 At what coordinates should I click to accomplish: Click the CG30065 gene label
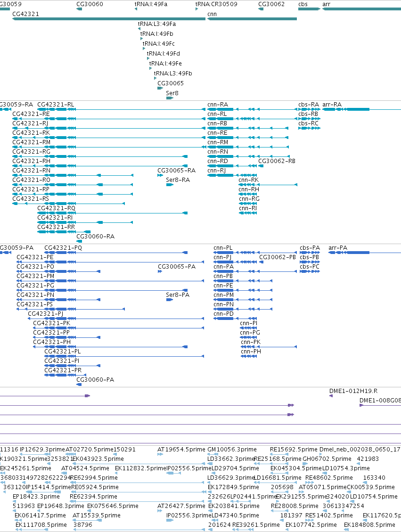tap(171, 83)
